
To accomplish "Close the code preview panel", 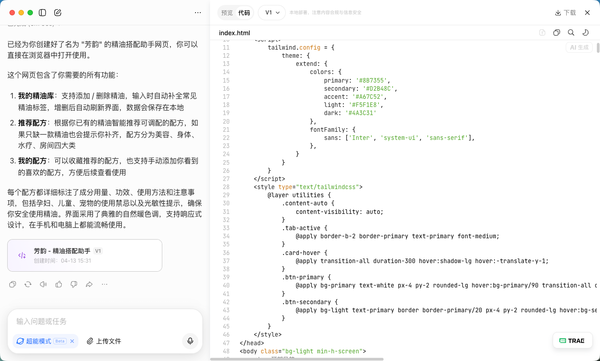I will (587, 13).
